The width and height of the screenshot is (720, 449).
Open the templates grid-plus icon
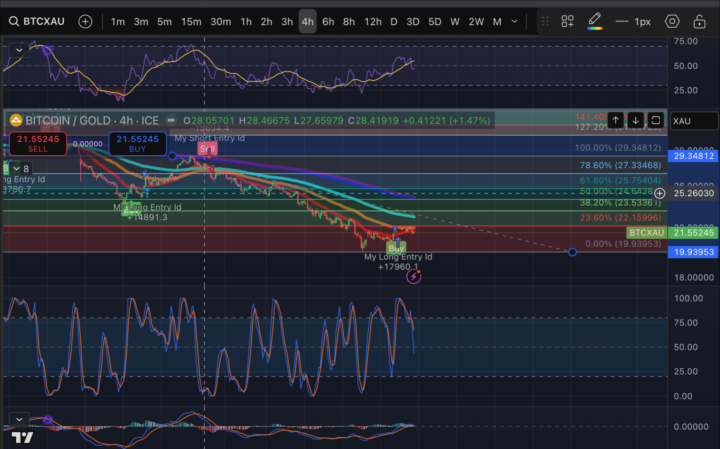click(x=568, y=21)
